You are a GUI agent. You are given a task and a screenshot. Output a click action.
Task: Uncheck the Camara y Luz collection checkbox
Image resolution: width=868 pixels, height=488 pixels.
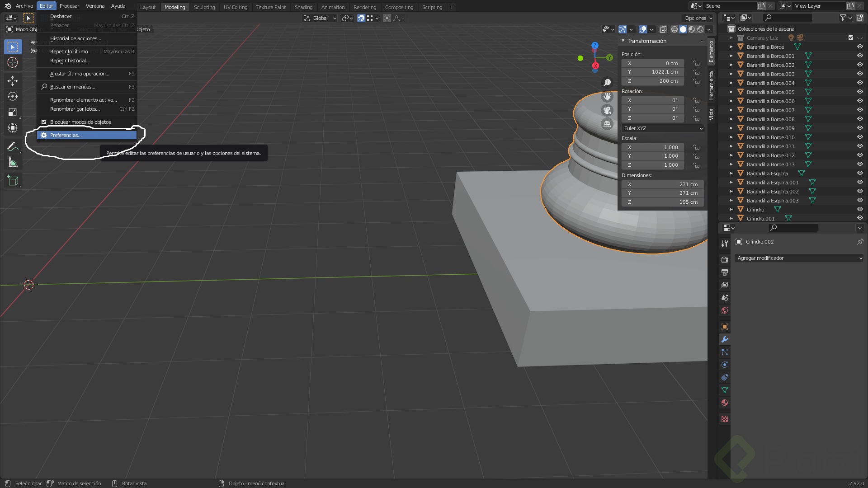[850, 38]
